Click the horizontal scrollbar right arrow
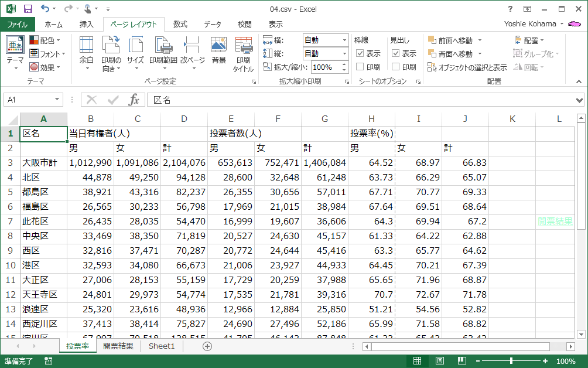Screen dimensions: 588x368 click(571, 347)
